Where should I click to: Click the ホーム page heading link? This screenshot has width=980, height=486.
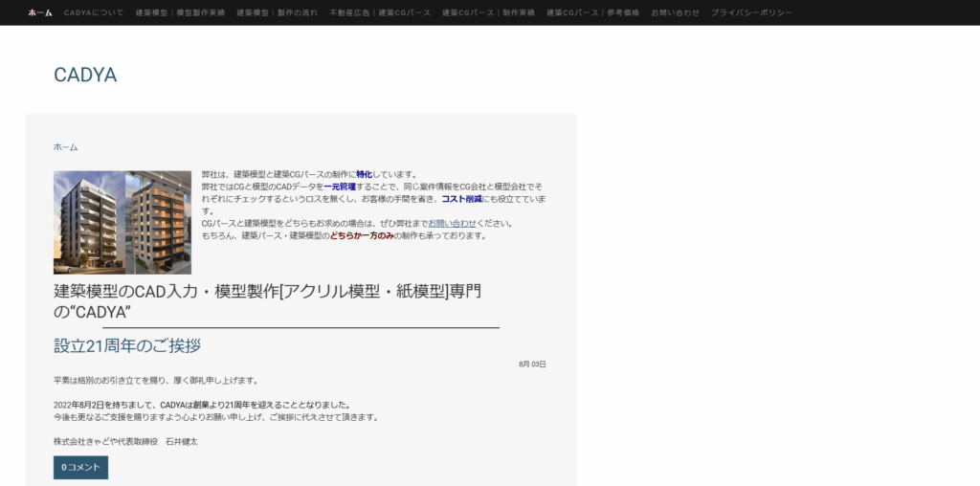tap(65, 147)
